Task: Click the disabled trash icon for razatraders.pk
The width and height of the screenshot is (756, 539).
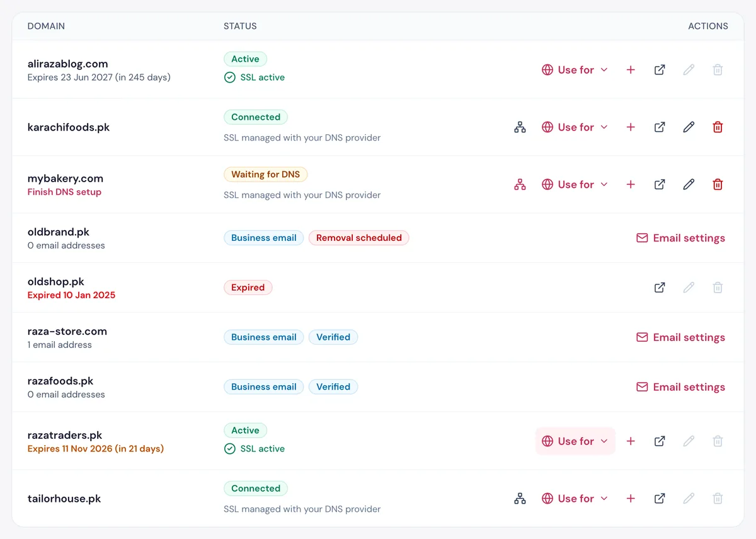Action: point(718,441)
